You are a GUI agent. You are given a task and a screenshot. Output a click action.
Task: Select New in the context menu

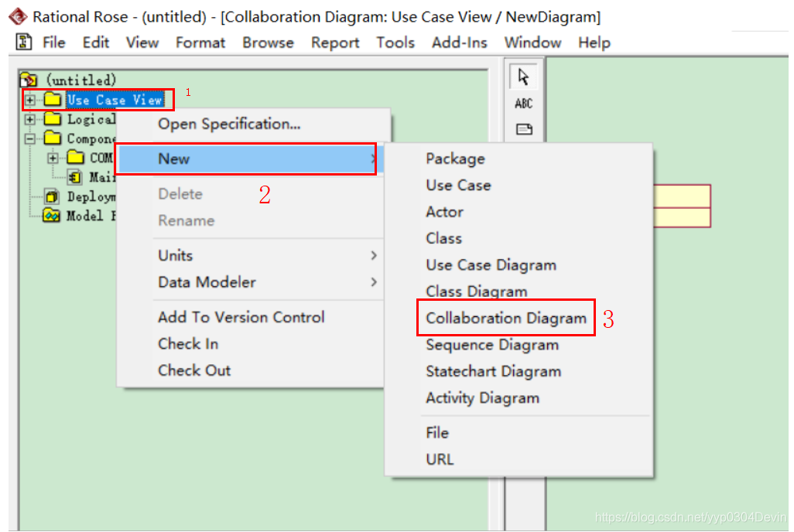250,159
